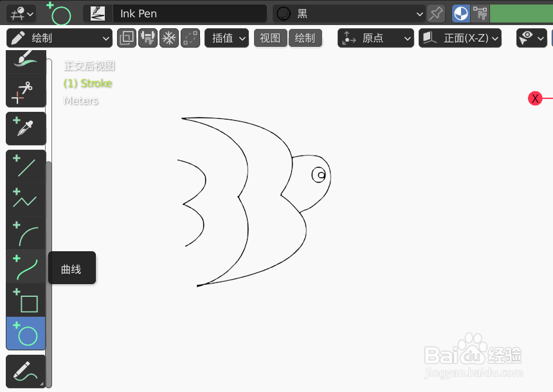Screen dimensions: 553x392
Task: Select the Line drawing tool
Action: pos(26,166)
